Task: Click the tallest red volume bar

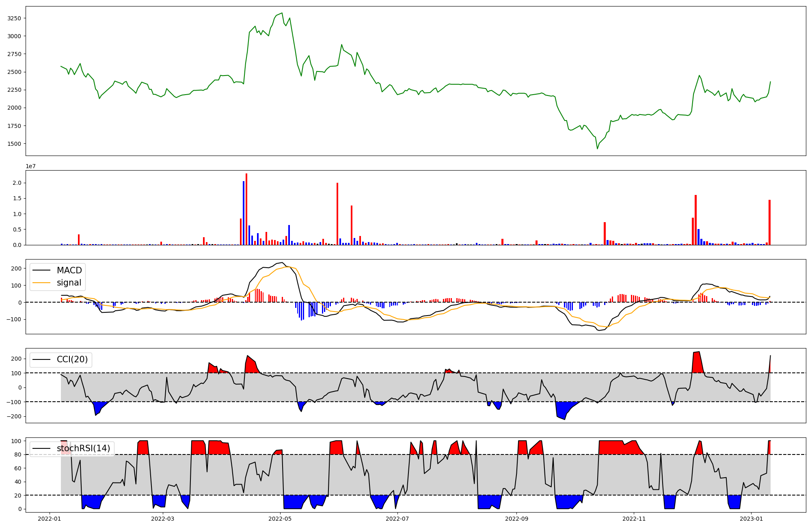Action: 246,209
